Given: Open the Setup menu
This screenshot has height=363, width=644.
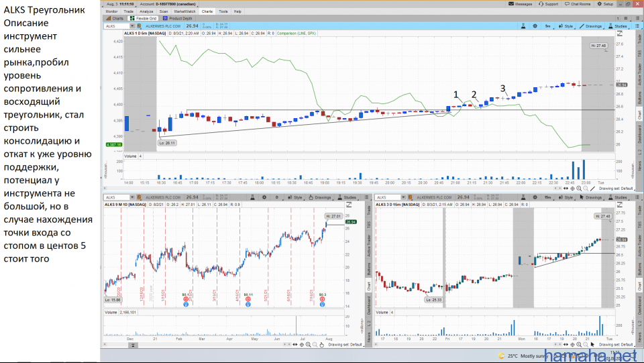Looking at the screenshot, I should point(606,4).
